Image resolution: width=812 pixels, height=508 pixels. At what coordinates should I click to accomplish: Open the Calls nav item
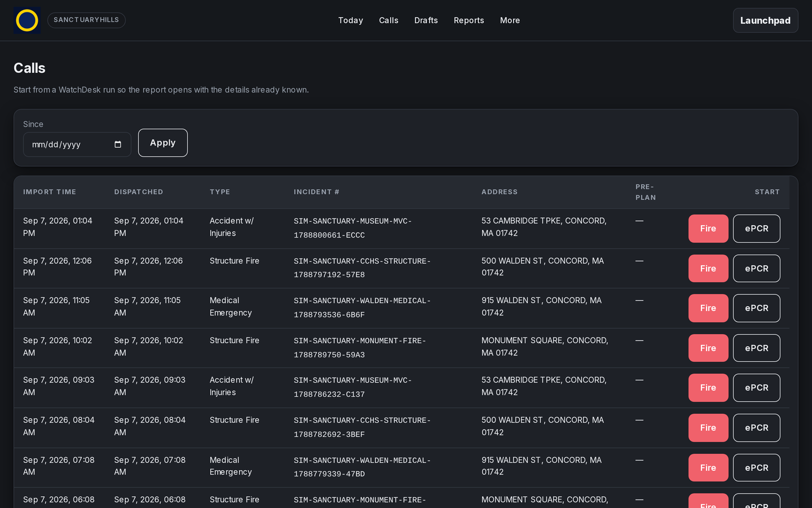click(x=389, y=20)
